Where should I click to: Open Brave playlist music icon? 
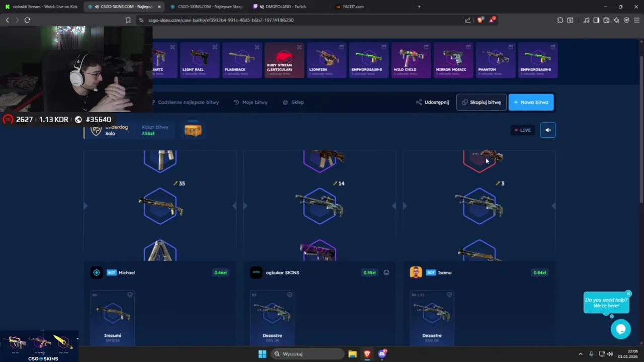coord(586,20)
